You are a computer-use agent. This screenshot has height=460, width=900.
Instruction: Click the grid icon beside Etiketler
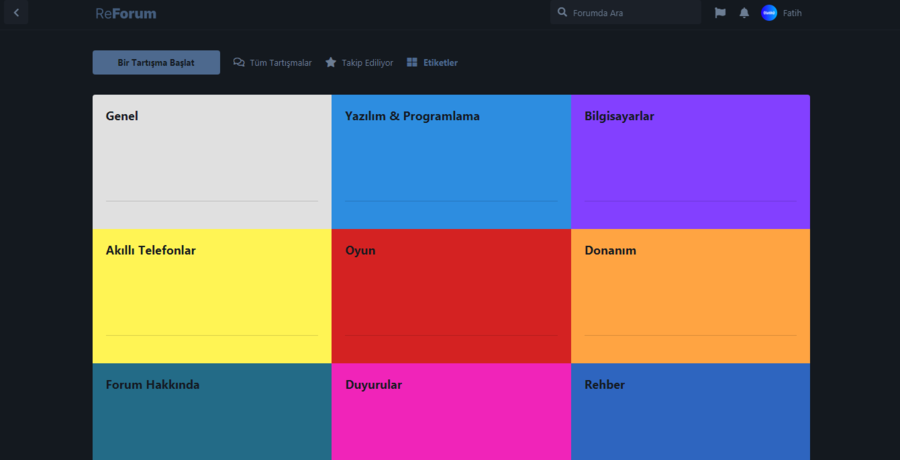click(412, 62)
